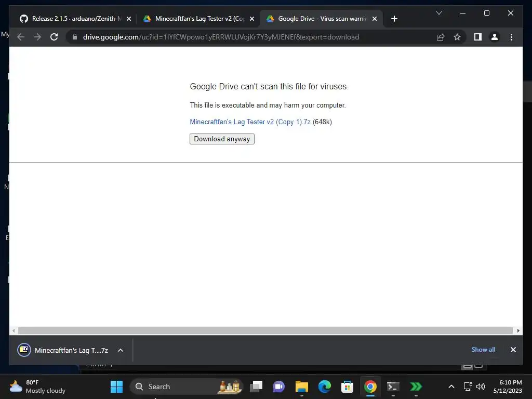Viewport: 532px width, 399px height.
Task: Click the forward navigation arrow
Action: pos(37,37)
